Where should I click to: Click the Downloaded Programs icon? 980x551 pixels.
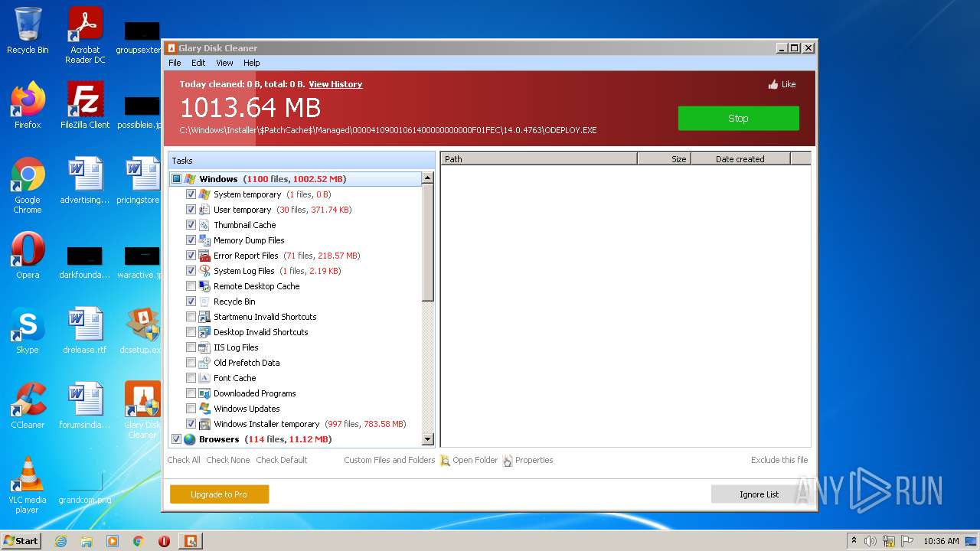click(x=204, y=393)
